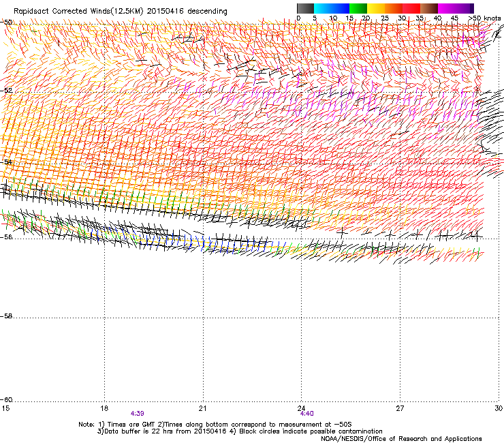Screen dimensions: 504x443
Task: Click the latitude label -54
Action: point(6,162)
